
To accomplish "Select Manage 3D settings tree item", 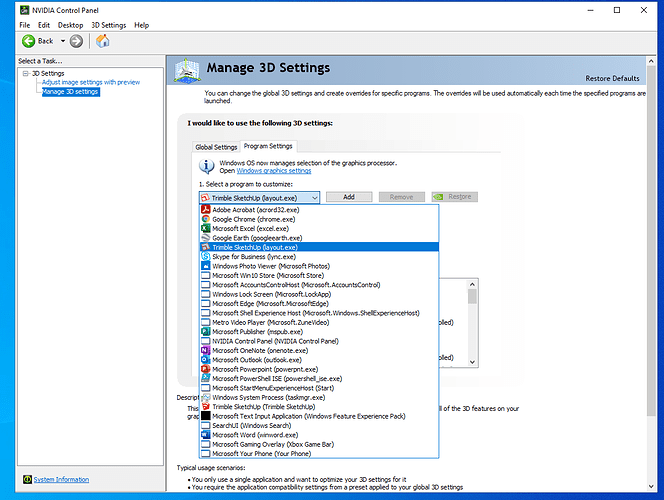I will [x=70, y=91].
